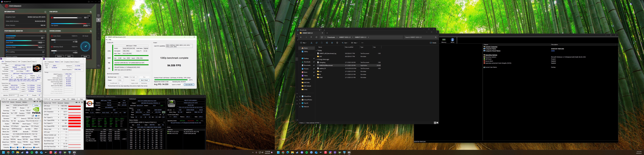Open the File menu in HWBOT x265

(106, 40)
